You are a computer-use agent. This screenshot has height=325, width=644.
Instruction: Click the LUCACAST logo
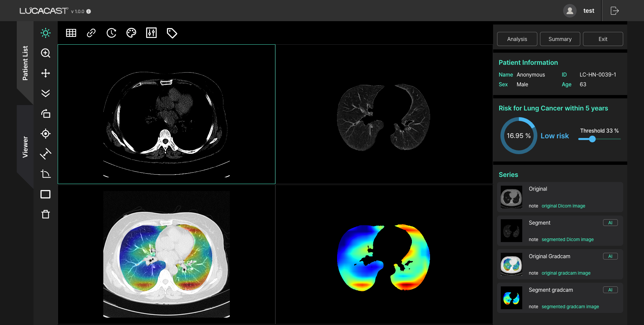click(44, 11)
